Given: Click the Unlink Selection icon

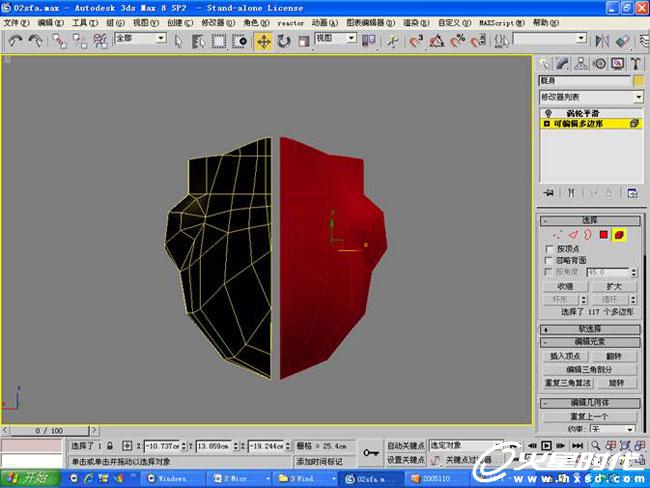Looking at the screenshot, I should (79, 41).
